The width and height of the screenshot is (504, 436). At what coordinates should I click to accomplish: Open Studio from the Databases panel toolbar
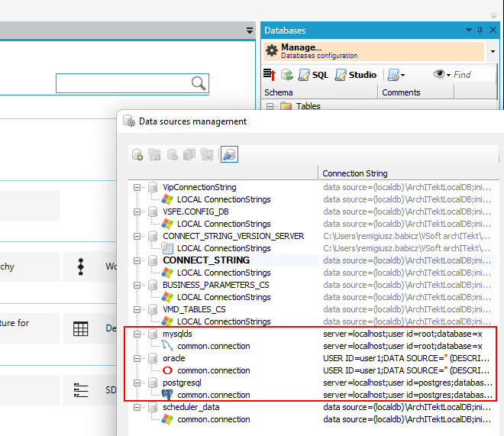pos(356,75)
